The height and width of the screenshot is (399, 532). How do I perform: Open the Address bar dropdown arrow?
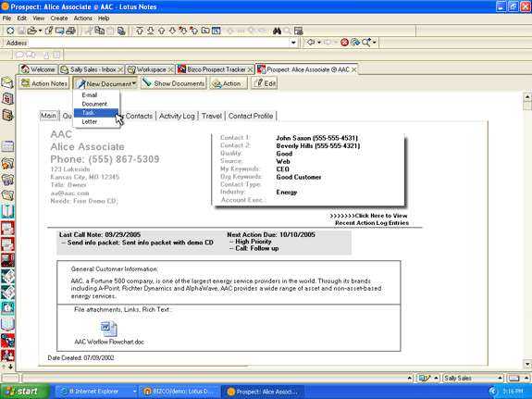293,43
